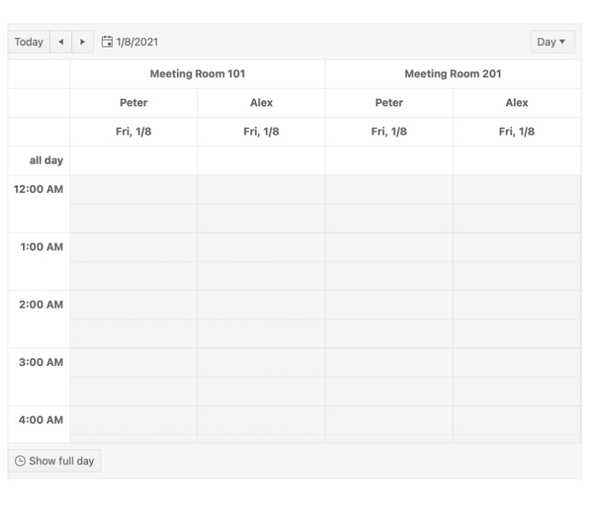Go to previous day arrow

(61, 42)
